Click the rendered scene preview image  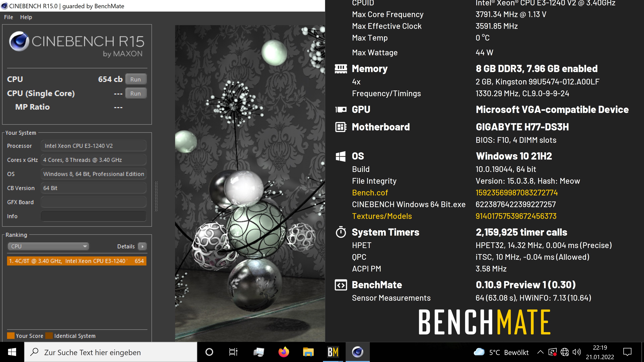click(x=250, y=183)
